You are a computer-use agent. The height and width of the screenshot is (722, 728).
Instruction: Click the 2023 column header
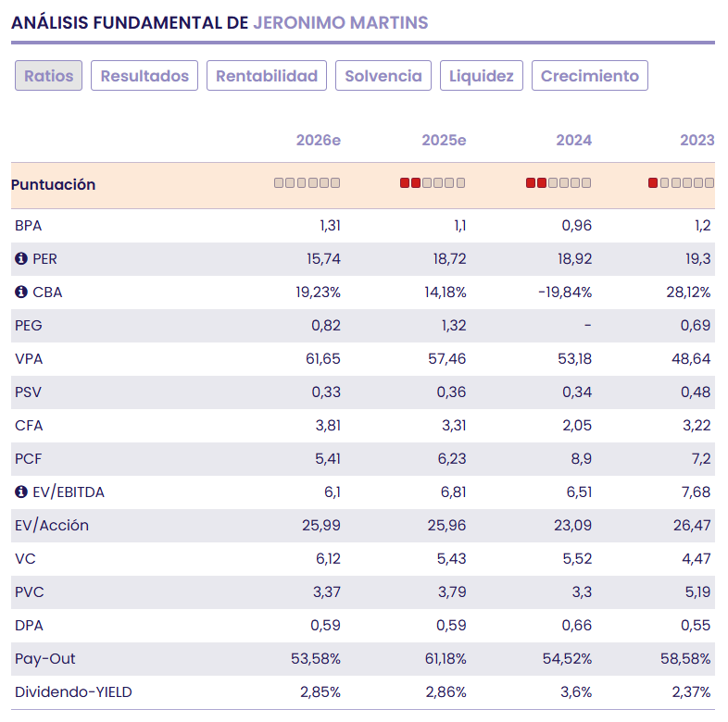coord(697,141)
